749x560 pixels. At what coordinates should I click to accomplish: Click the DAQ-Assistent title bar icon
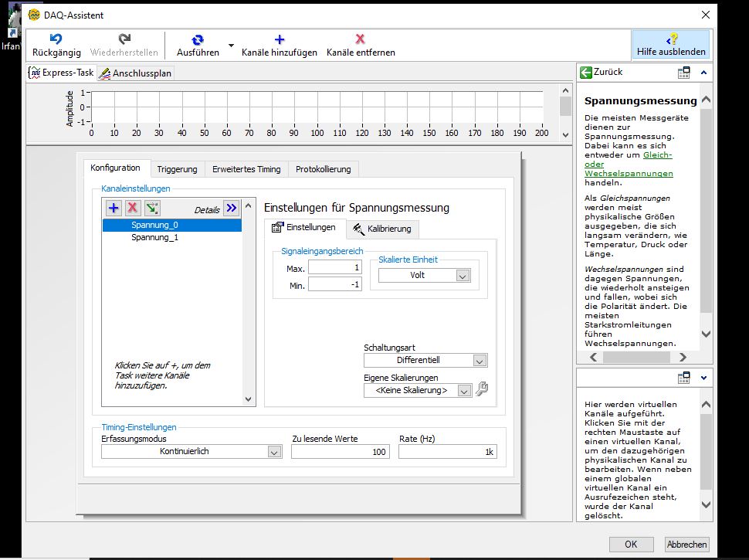(34, 15)
